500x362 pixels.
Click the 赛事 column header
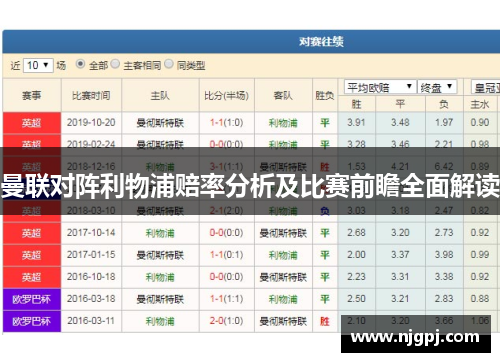[x=32, y=96]
